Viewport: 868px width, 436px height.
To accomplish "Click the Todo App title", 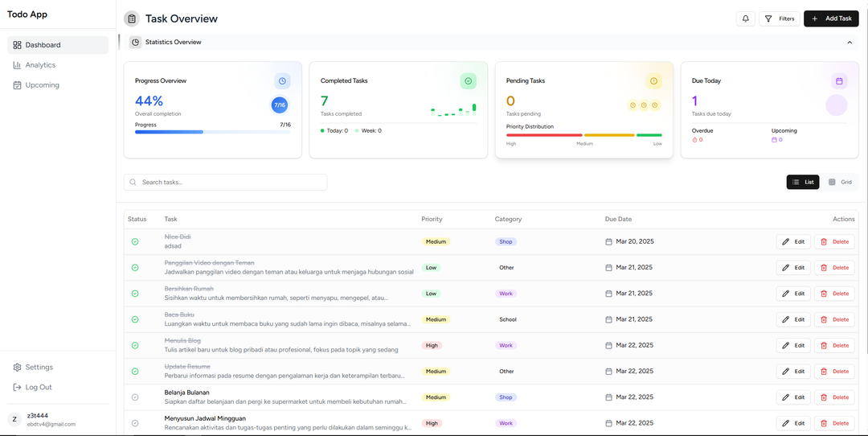I will [27, 14].
